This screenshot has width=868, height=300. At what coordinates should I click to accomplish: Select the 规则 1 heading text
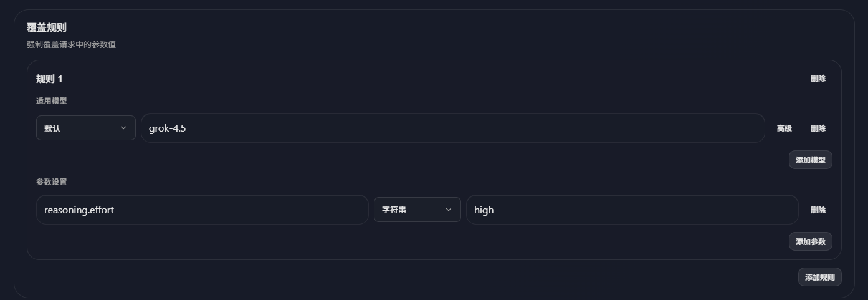click(49, 79)
